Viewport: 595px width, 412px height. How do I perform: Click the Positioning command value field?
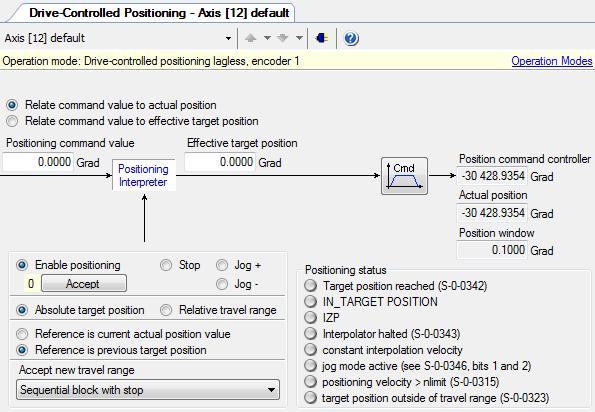pos(38,162)
